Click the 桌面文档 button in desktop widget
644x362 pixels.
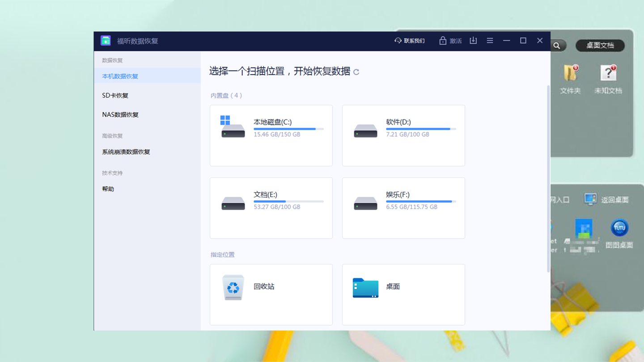(x=600, y=46)
